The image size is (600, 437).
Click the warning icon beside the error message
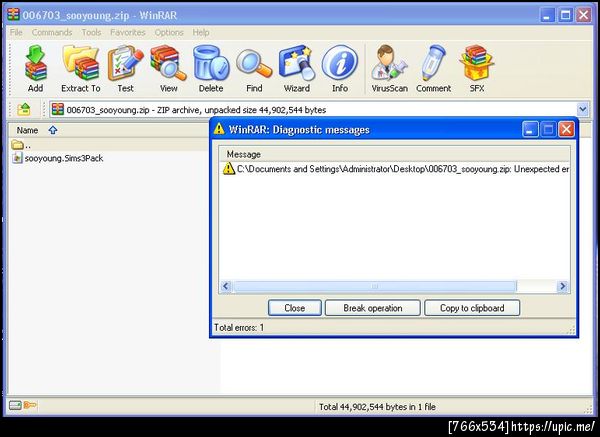[228, 168]
